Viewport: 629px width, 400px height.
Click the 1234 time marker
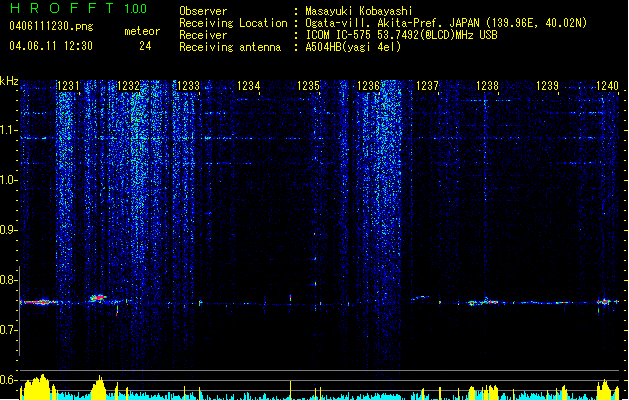pyautogui.click(x=248, y=86)
